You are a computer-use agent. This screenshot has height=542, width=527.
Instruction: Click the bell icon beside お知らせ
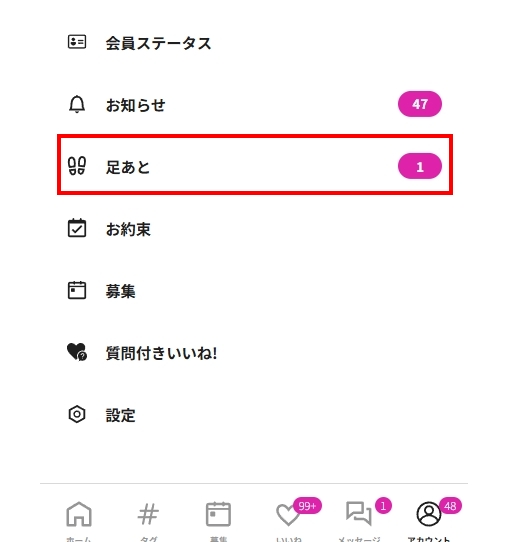coord(77,104)
